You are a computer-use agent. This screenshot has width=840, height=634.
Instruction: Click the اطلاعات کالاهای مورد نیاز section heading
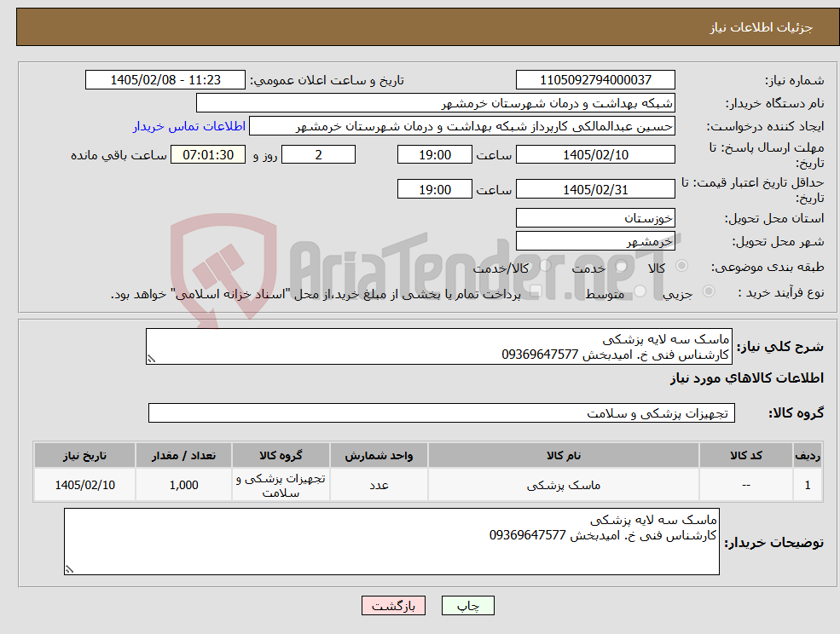pyautogui.click(x=747, y=378)
